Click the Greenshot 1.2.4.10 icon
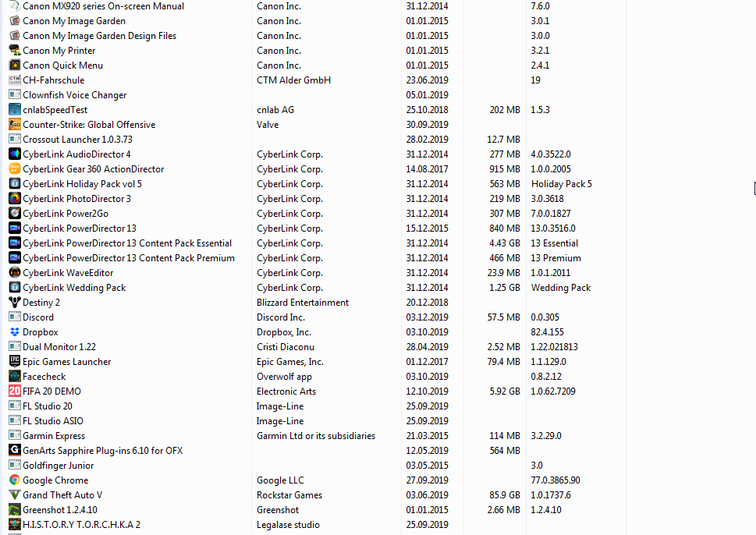The image size is (756, 535). pos(15,509)
